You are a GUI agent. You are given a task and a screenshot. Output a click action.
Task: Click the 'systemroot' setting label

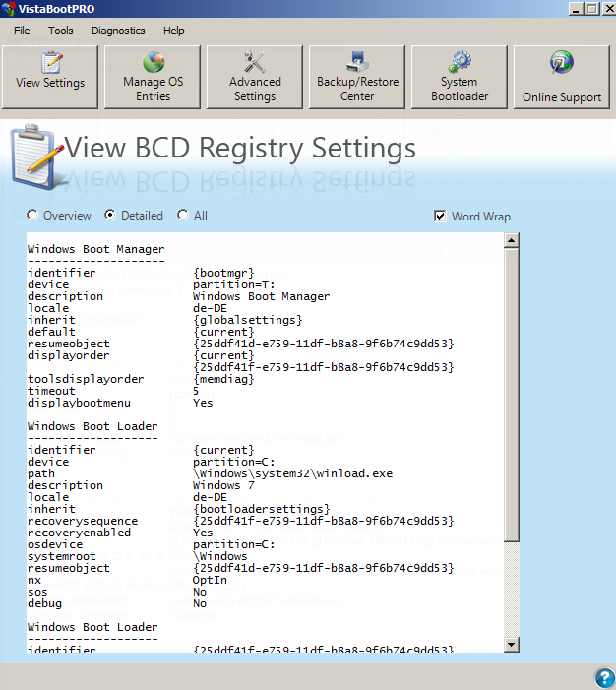pyautogui.click(x=62, y=556)
